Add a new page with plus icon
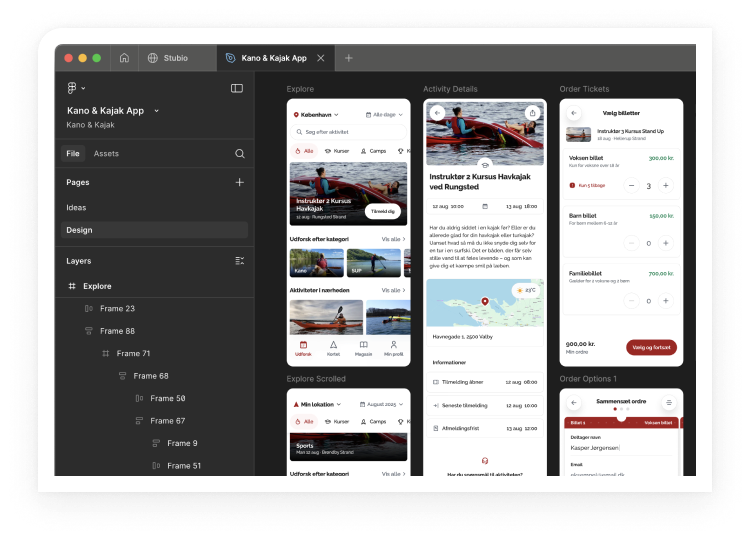750x540 pixels. click(x=240, y=183)
